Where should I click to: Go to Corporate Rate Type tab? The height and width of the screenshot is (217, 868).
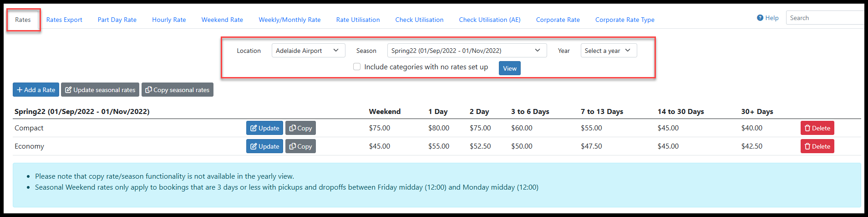click(x=625, y=20)
